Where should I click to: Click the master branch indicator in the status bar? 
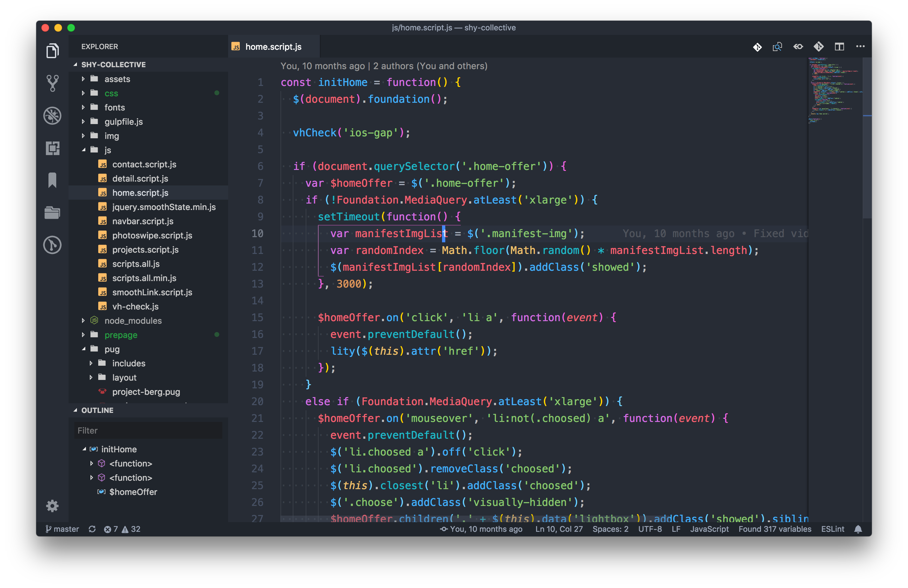click(62, 529)
